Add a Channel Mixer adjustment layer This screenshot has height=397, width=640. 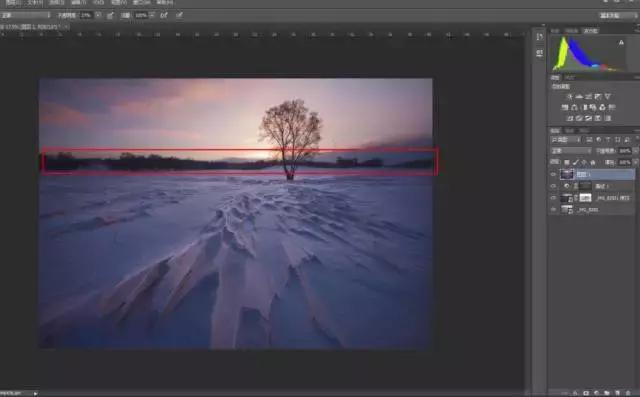pos(602,107)
